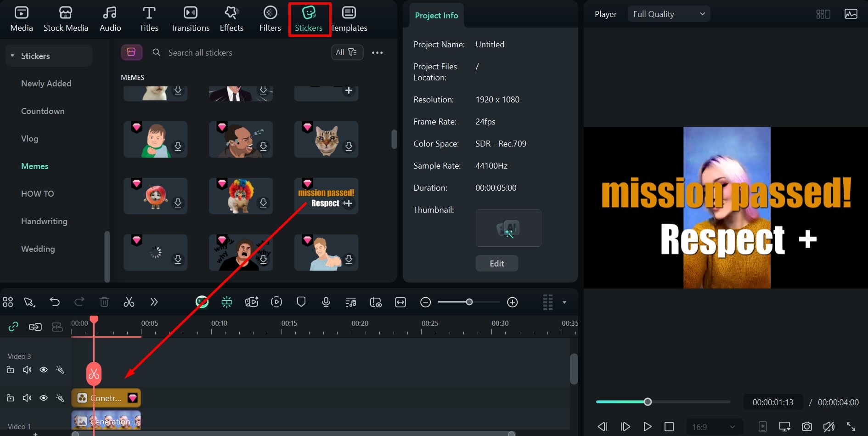Hide the Video 3 track

44,370
